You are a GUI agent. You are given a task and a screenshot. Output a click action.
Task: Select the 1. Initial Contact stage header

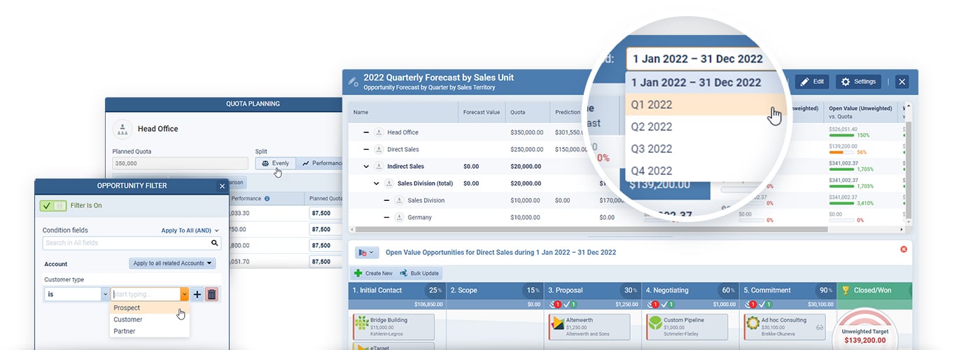click(x=396, y=290)
